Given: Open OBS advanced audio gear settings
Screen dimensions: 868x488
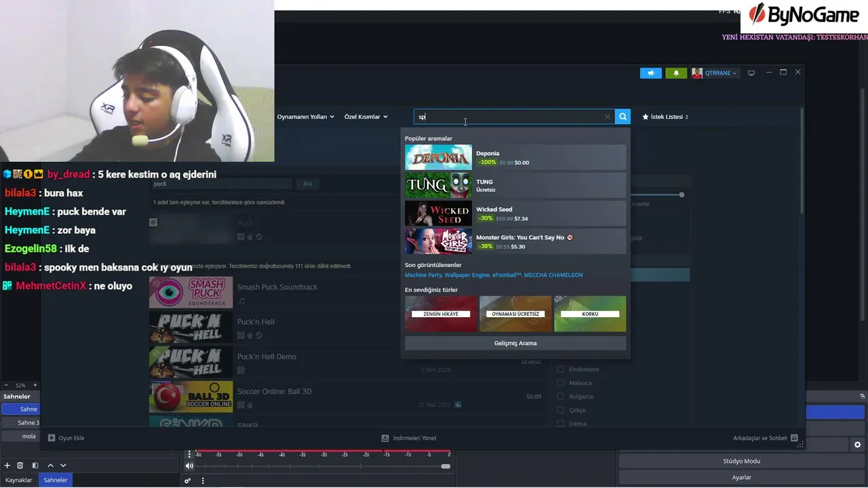Looking at the screenshot, I should point(188,481).
